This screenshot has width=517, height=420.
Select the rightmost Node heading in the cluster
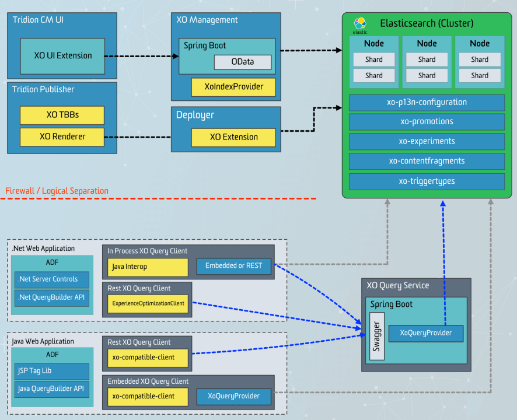point(480,44)
